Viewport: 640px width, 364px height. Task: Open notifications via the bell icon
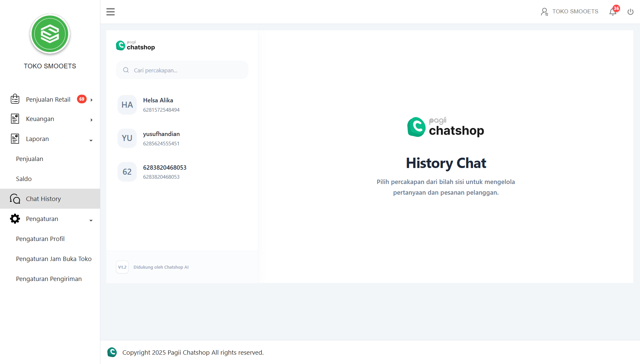613,11
